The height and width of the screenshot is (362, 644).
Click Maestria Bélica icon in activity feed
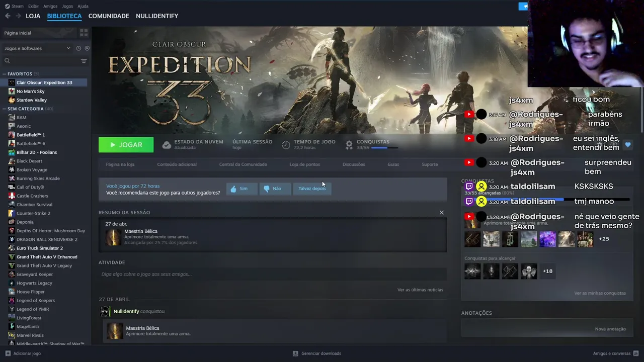(x=115, y=331)
